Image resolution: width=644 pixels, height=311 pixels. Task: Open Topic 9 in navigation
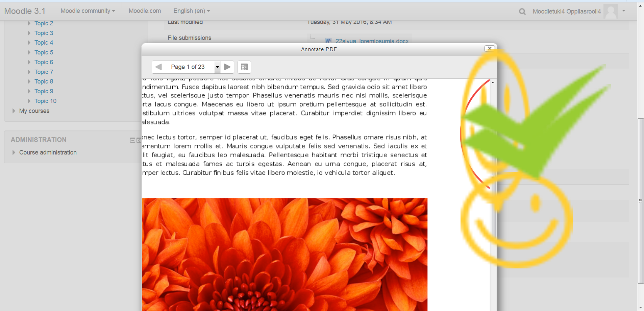click(x=44, y=91)
